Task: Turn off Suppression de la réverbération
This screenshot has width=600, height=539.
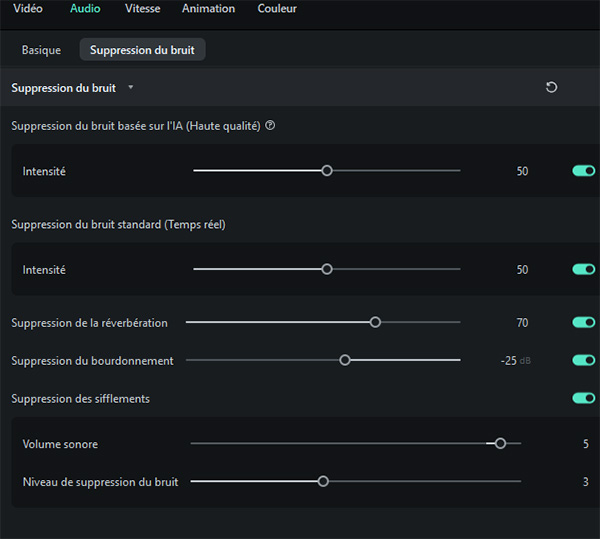Action: click(x=583, y=322)
